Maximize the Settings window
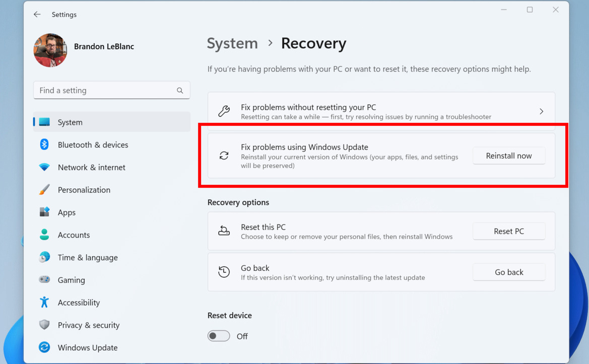The width and height of the screenshot is (589, 364). tap(530, 10)
